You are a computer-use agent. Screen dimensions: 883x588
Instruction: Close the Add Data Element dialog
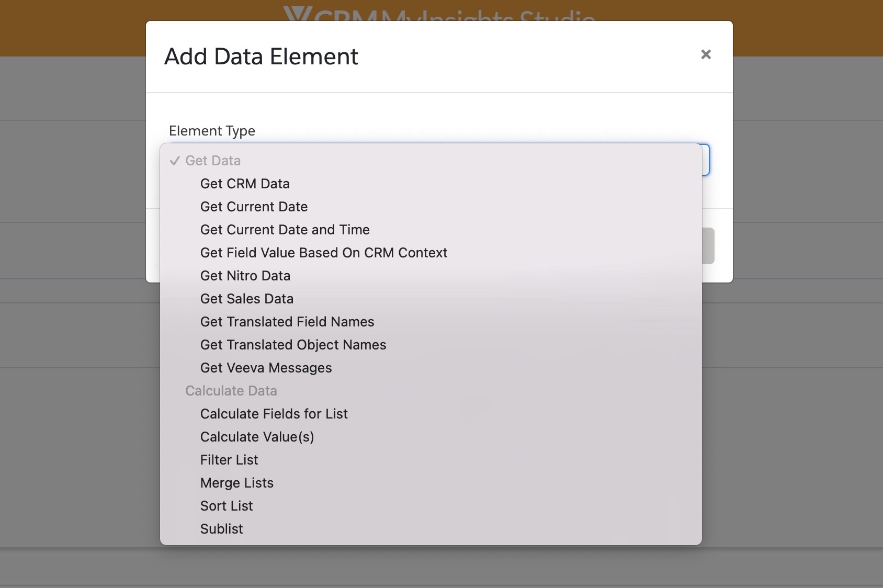coord(706,54)
